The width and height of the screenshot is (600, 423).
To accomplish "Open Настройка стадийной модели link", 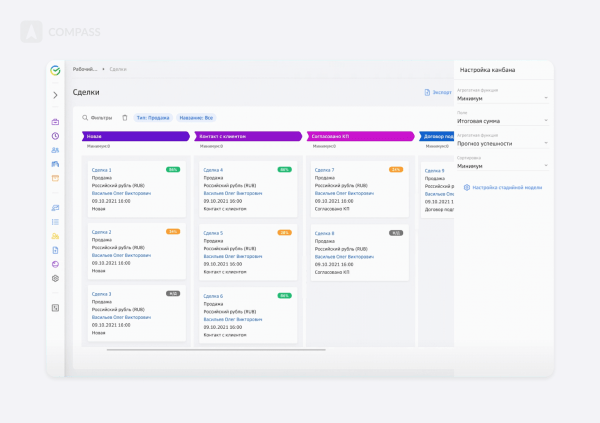I will click(x=505, y=187).
